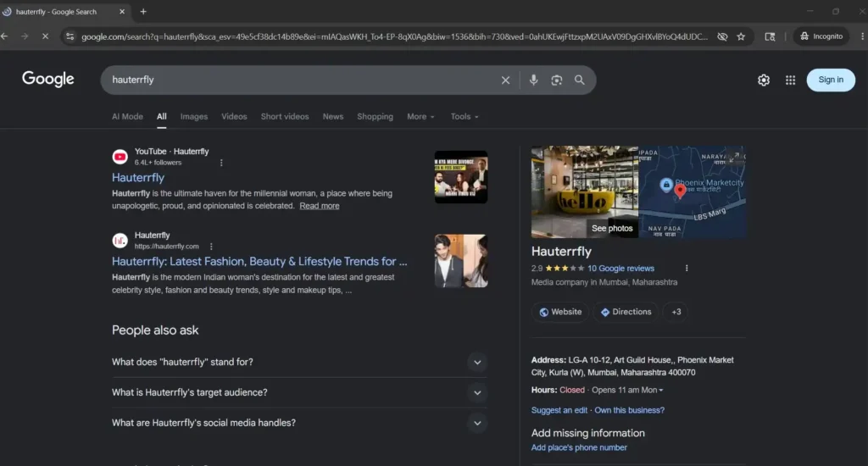Open the Shopping tab
This screenshot has height=466, width=868.
375,117
